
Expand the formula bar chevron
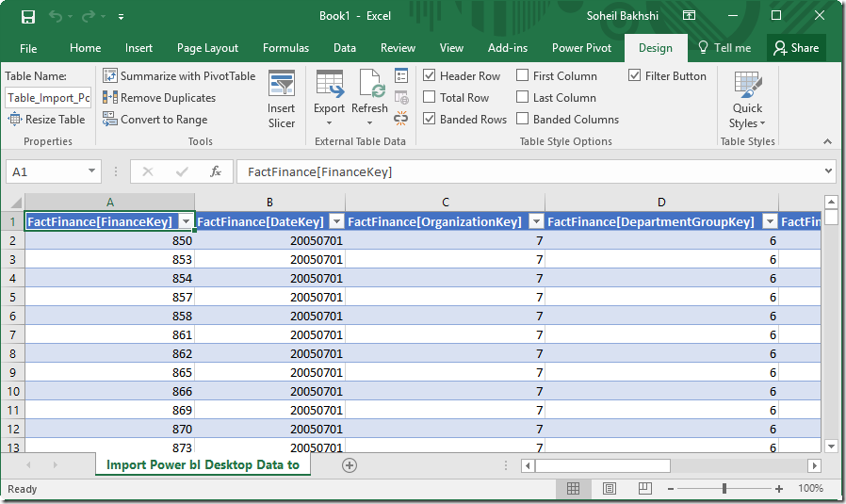point(828,171)
